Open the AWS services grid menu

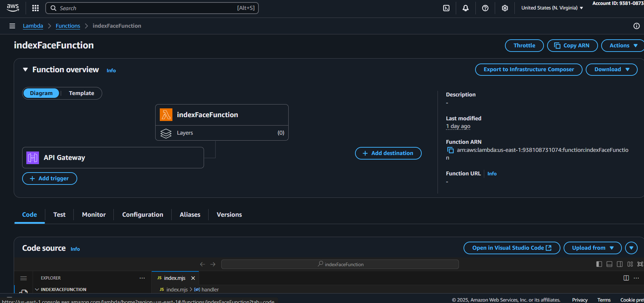pyautogui.click(x=35, y=8)
